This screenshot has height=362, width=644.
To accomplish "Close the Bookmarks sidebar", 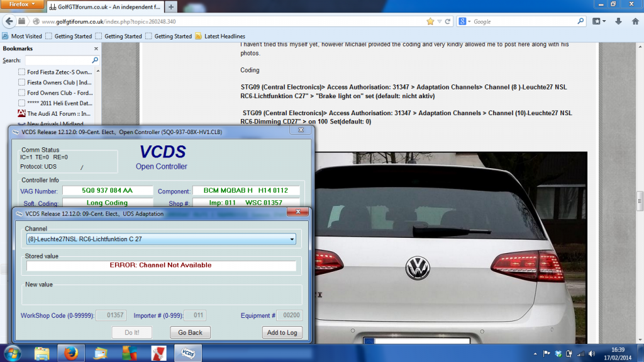I will tap(96, 48).
